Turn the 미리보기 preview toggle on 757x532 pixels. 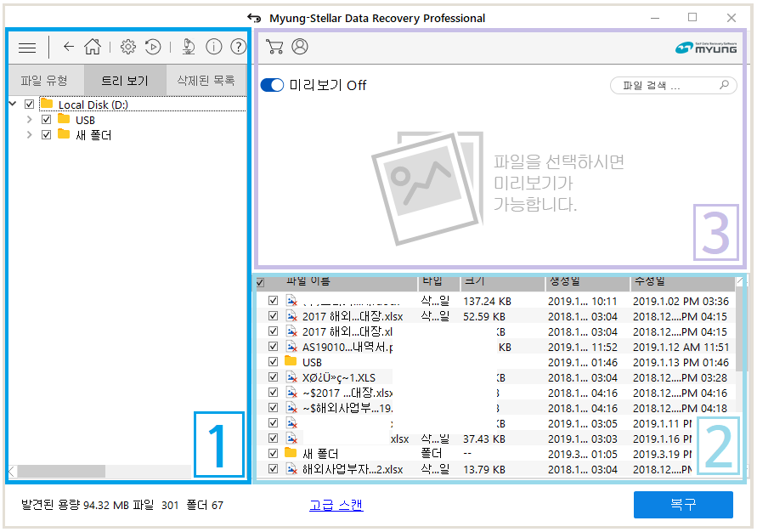[x=272, y=86]
